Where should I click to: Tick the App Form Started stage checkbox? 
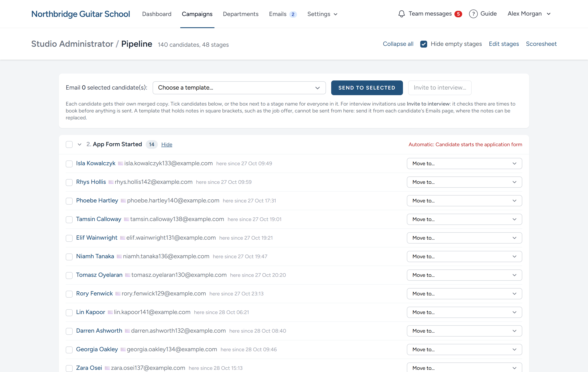point(69,144)
